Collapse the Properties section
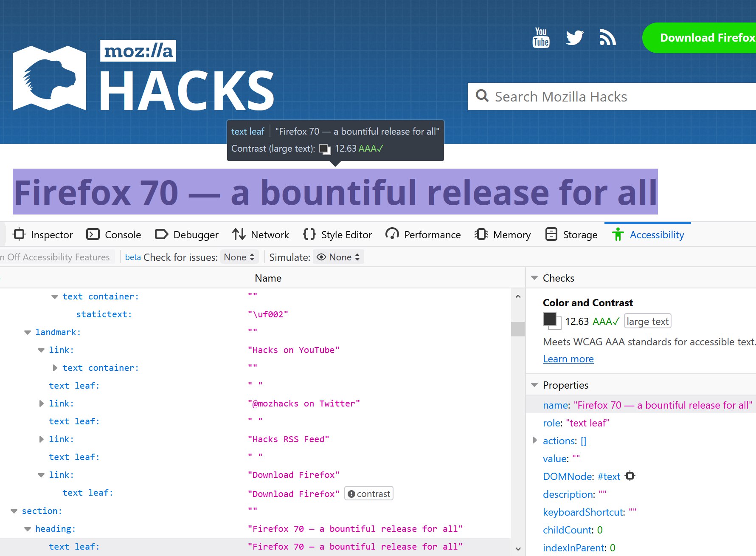 click(x=534, y=385)
